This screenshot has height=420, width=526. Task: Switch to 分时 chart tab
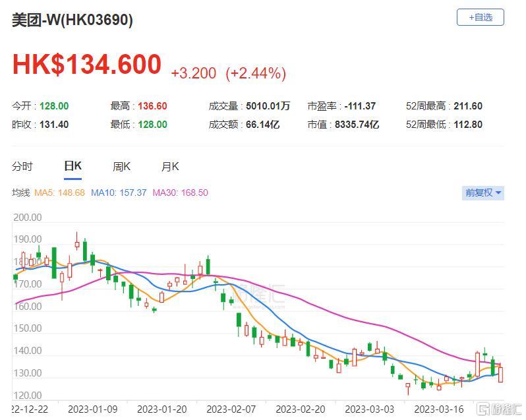[x=22, y=166]
